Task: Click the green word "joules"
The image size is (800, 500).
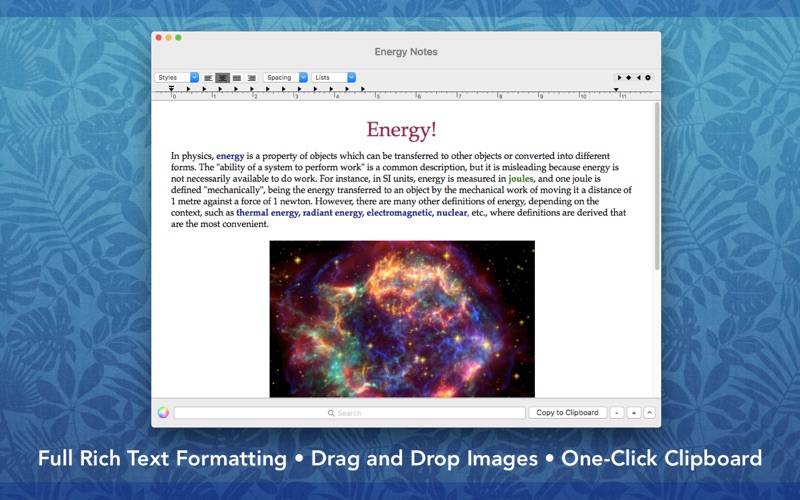Action: (520, 179)
